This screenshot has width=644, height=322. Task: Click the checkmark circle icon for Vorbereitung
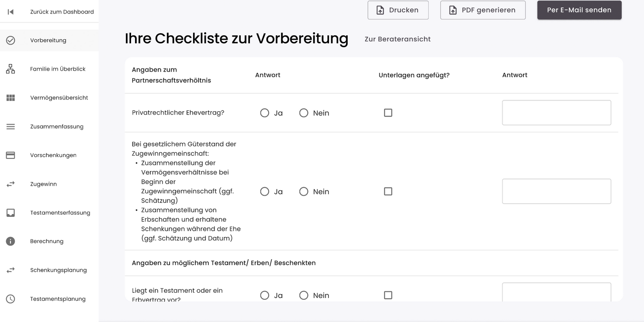pos(10,40)
